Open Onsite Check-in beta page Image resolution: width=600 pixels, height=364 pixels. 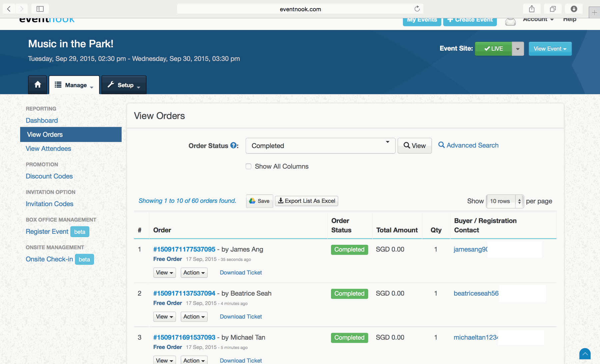tap(49, 259)
